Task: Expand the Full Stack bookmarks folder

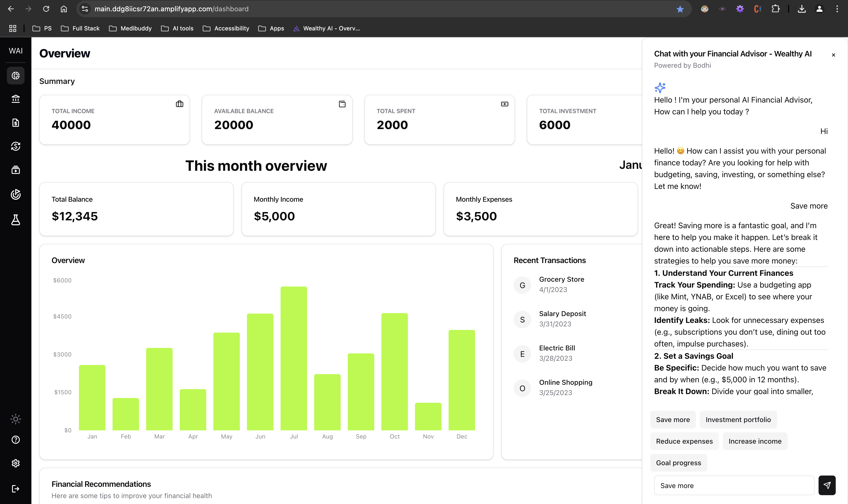Action: click(x=80, y=28)
